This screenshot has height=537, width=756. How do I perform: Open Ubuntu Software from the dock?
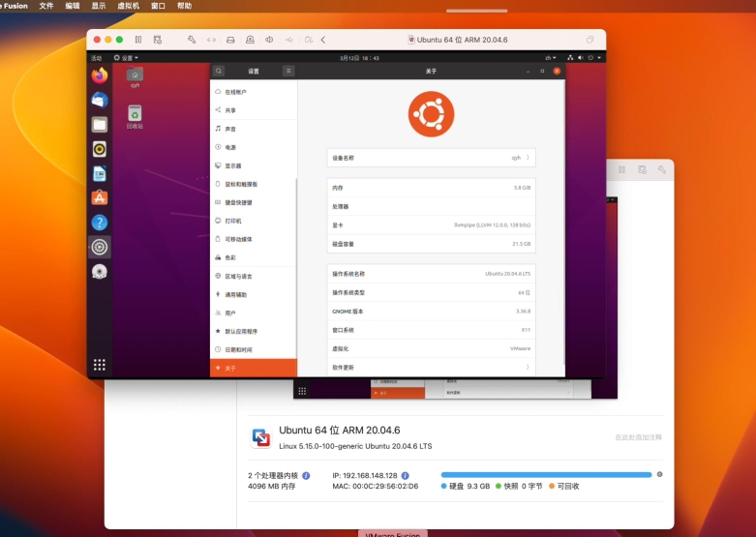click(100, 198)
